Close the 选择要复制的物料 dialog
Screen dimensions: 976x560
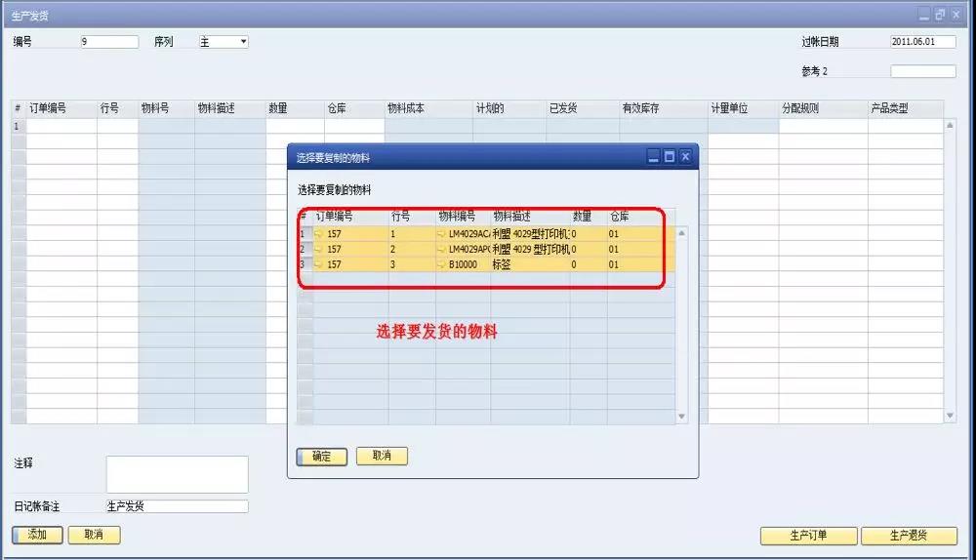(x=685, y=156)
